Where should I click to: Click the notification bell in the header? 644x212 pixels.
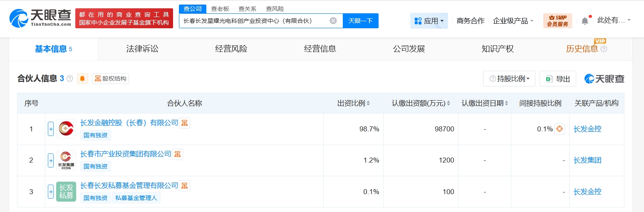point(585,20)
